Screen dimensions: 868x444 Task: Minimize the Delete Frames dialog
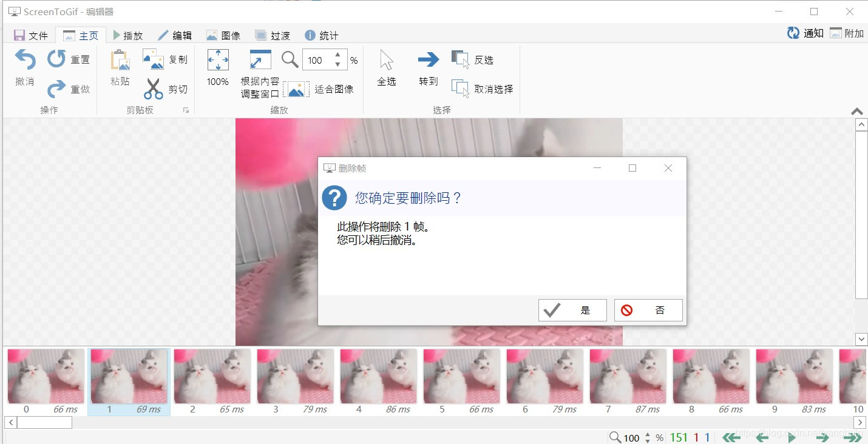click(x=597, y=168)
